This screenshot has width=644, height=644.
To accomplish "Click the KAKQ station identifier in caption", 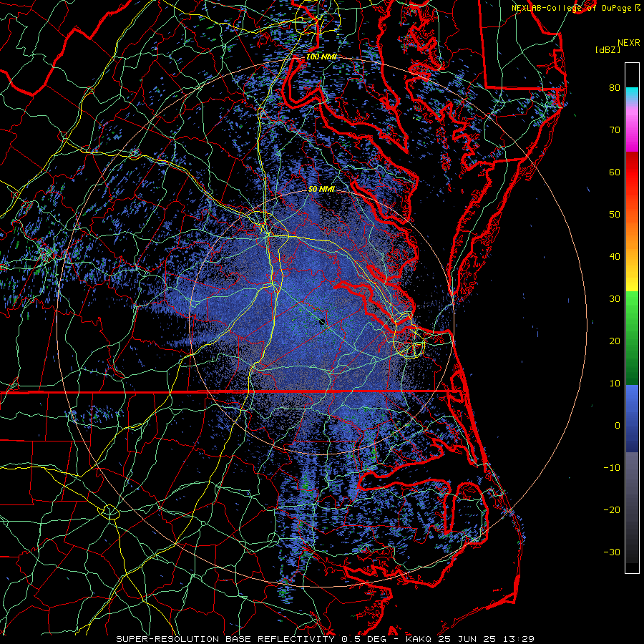I will pyautogui.click(x=419, y=639).
